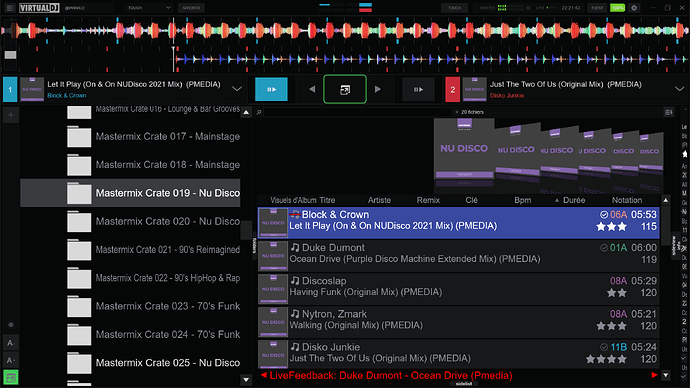Screen dimensions: 690x388
Task: Toggle the SANDBOX mode button
Action: tap(191, 8)
